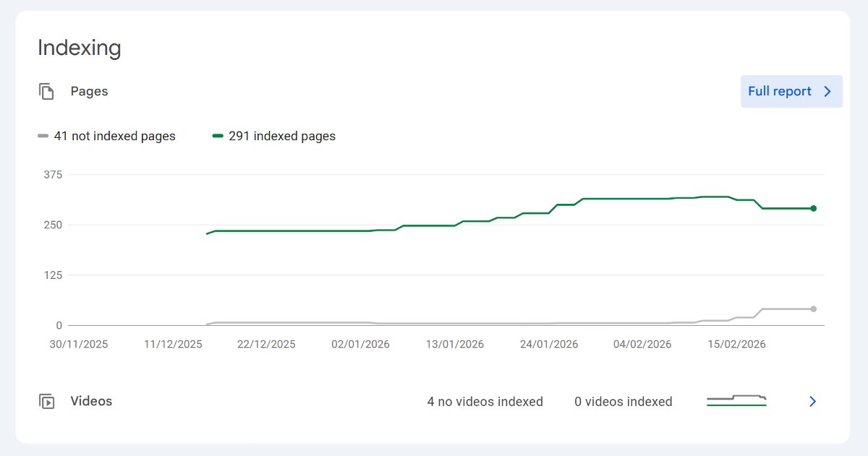The image size is (868, 456).
Task: Select green endpoint dot on indexed line
Action: (x=813, y=208)
